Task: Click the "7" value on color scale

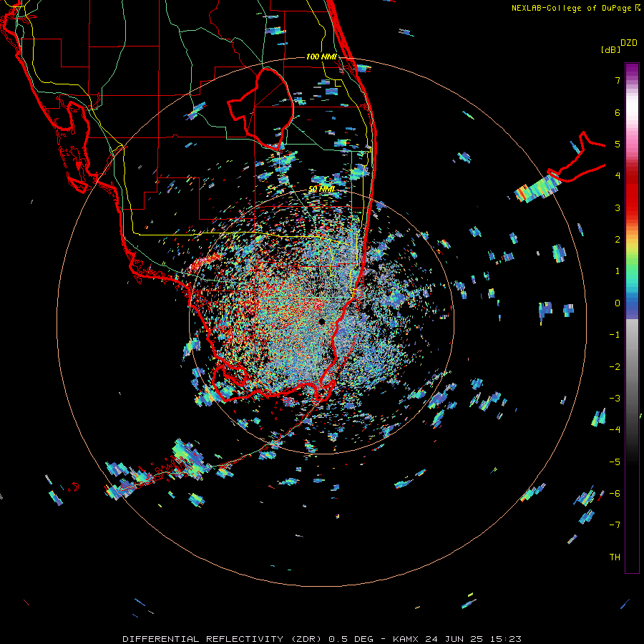Action: (618, 80)
